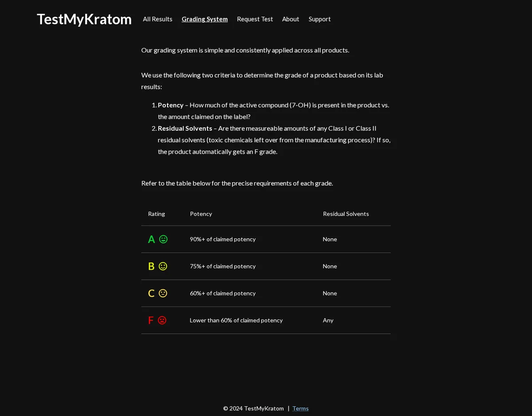This screenshot has width=532, height=416.
Task: Click the red F grade letter
Action: coord(151,320)
